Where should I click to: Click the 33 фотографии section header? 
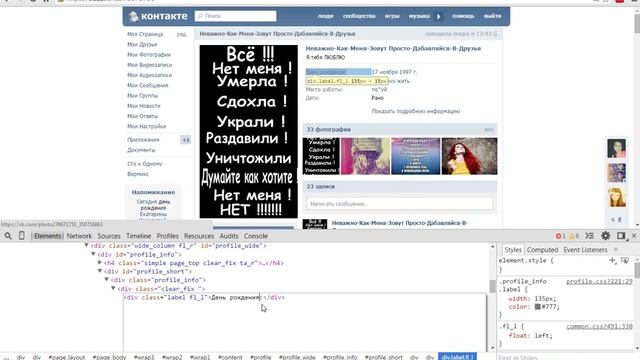pyautogui.click(x=400, y=129)
